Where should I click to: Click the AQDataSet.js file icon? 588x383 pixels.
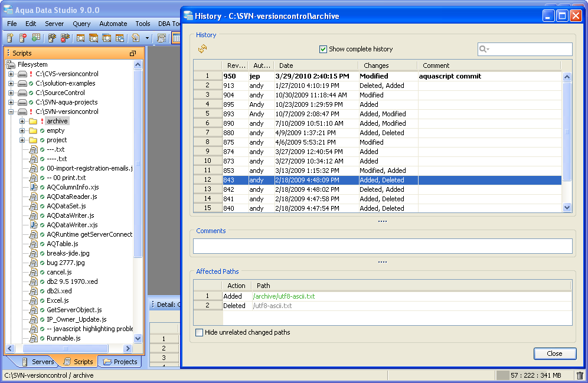(x=34, y=206)
